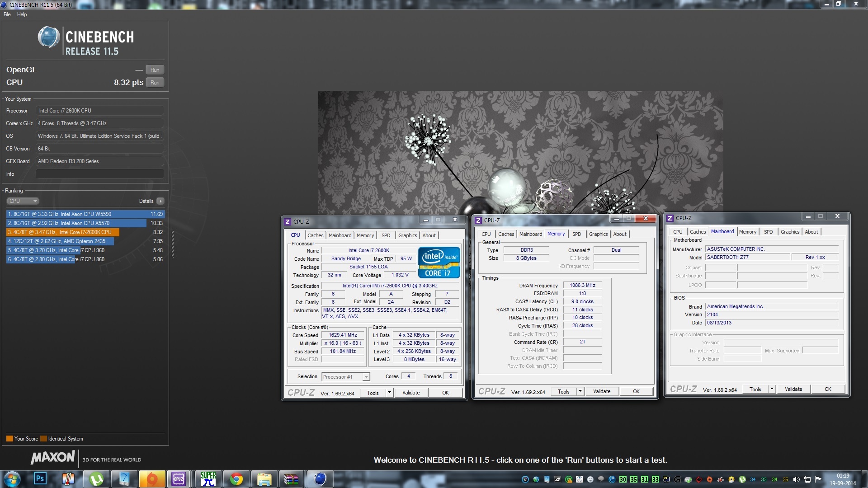Click the DRAM Frequency value 1086.3 MHz
Image resolution: width=868 pixels, height=488 pixels.
tap(582, 285)
